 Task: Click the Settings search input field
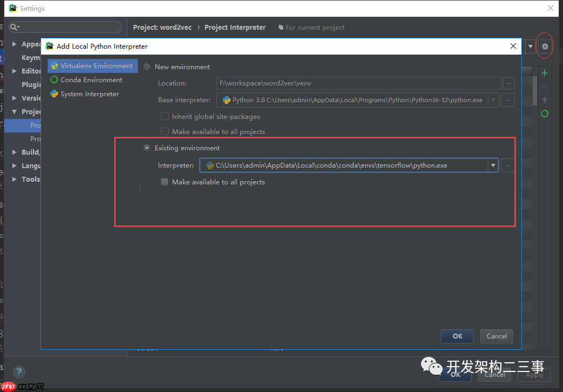click(65, 27)
